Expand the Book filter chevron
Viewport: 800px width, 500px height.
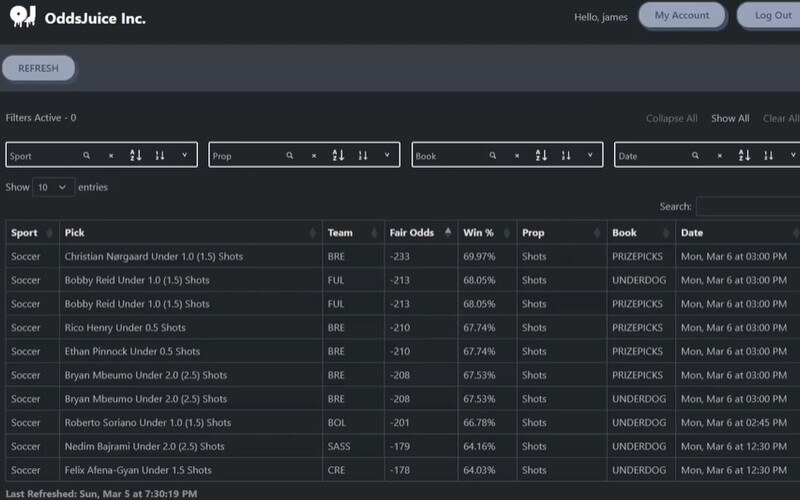(x=590, y=155)
